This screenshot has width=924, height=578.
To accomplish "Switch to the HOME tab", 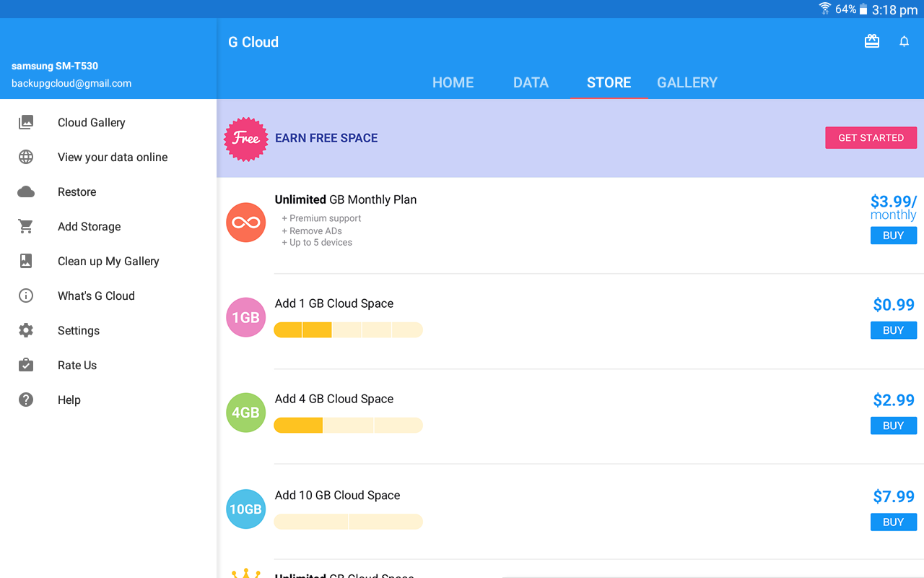I will pyautogui.click(x=453, y=82).
